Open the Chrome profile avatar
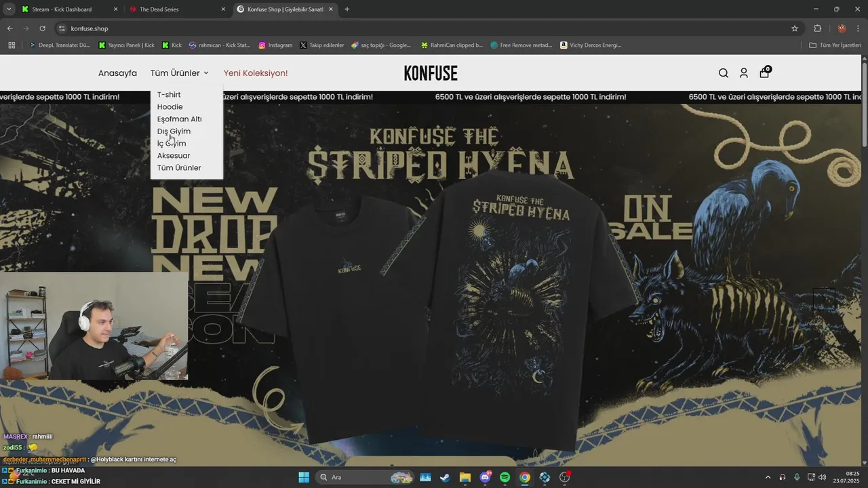868x488 pixels. pos(842,28)
